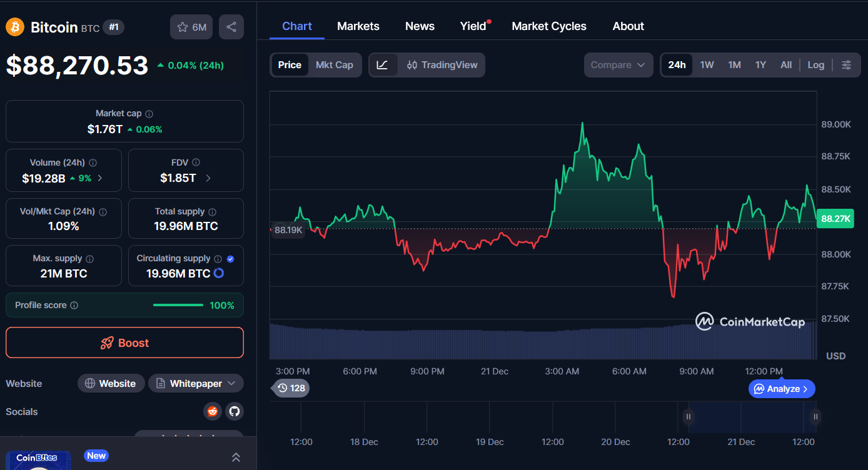The height and width of the screenshot is (470, 868).
Task: Select the Price chart toggle
Action: click(290, 65)
